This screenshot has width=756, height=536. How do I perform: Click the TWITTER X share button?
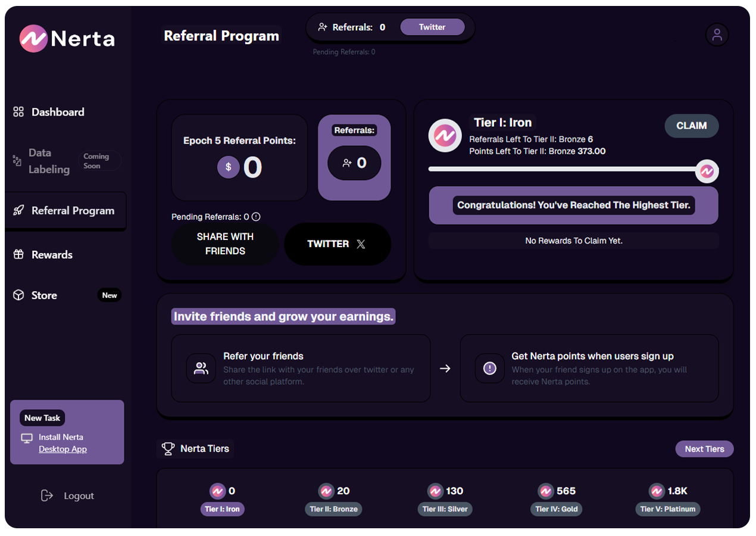pyautogui.click(x=338, y=244)
